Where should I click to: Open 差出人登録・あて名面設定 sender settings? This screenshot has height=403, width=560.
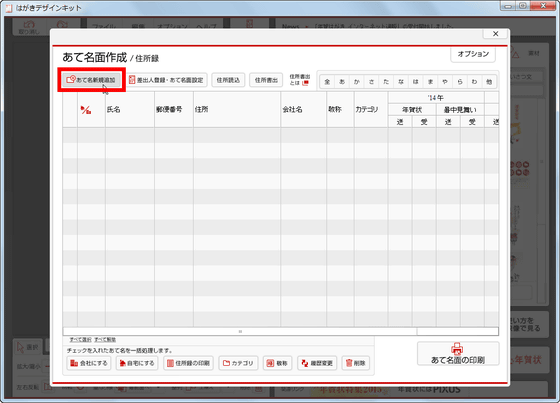(167, 80)
